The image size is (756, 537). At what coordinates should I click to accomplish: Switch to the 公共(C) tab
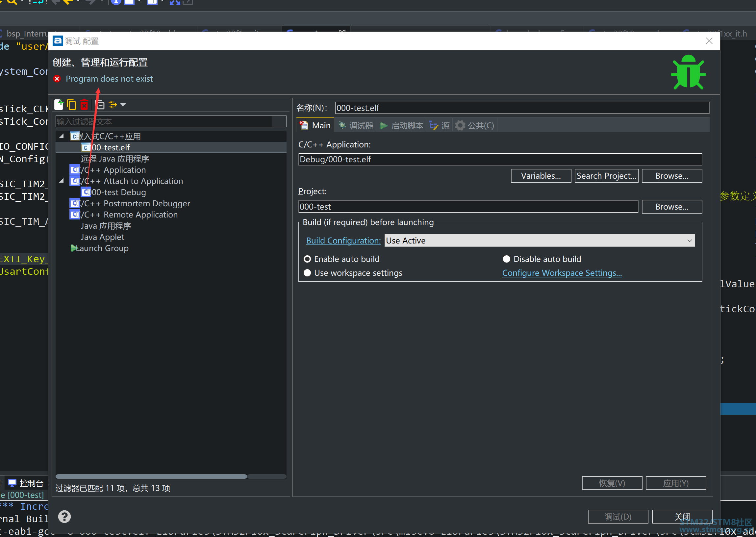(x=475, y=126)
